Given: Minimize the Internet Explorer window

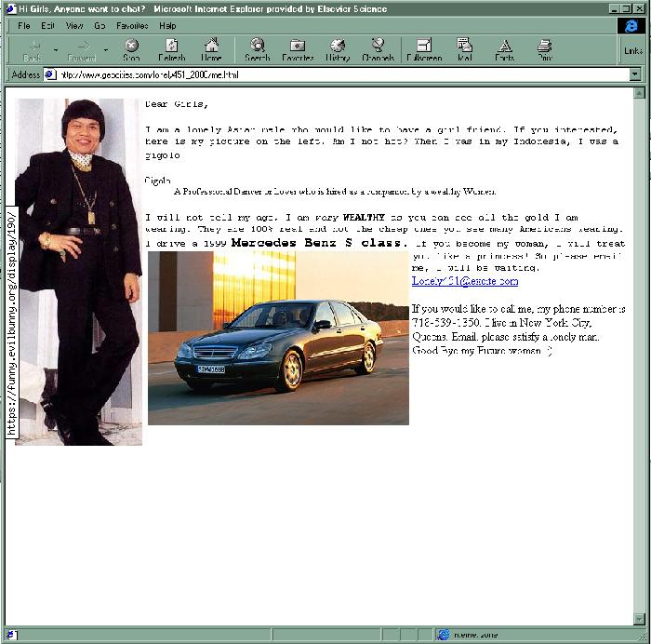Looking at the screenshot, I should [x=616, y=8].
